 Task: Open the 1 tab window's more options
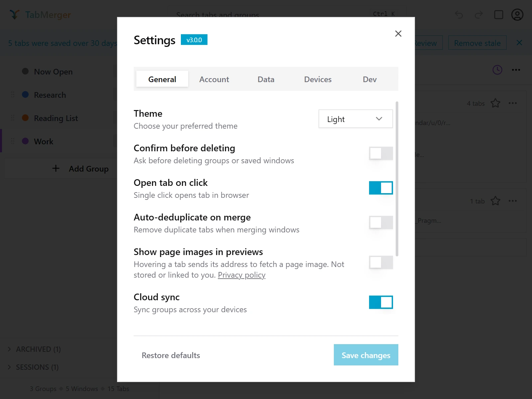pos(512,201)
